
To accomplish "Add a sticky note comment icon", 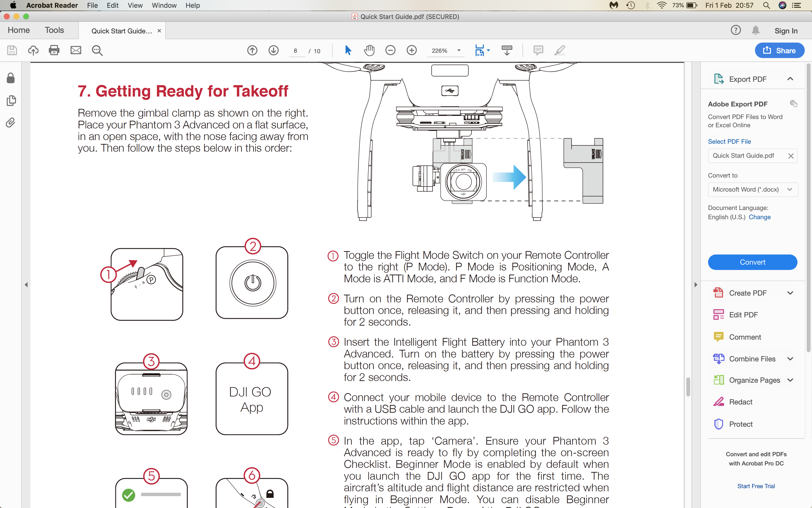I will pyautogui.click(x=538, y=50).
